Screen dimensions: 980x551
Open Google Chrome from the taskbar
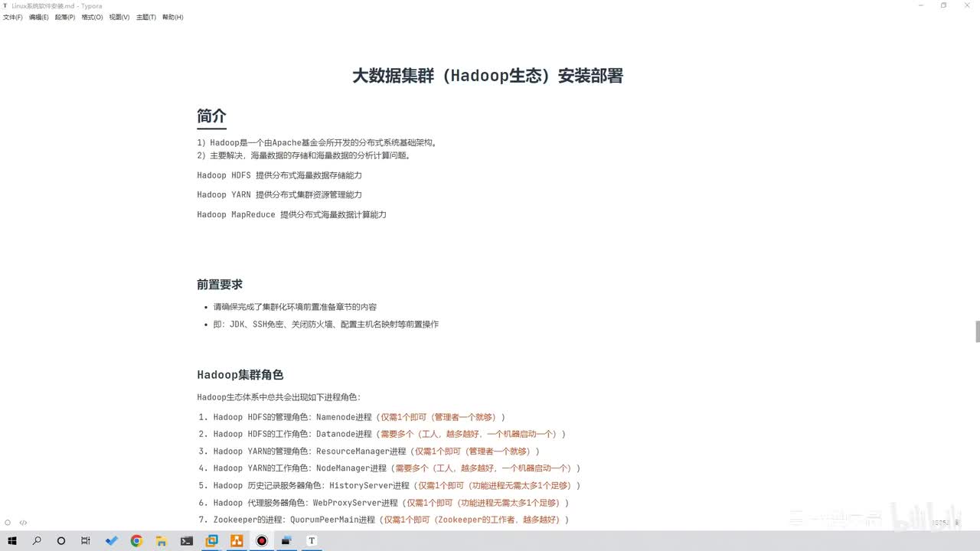click(x=136, y=541)
